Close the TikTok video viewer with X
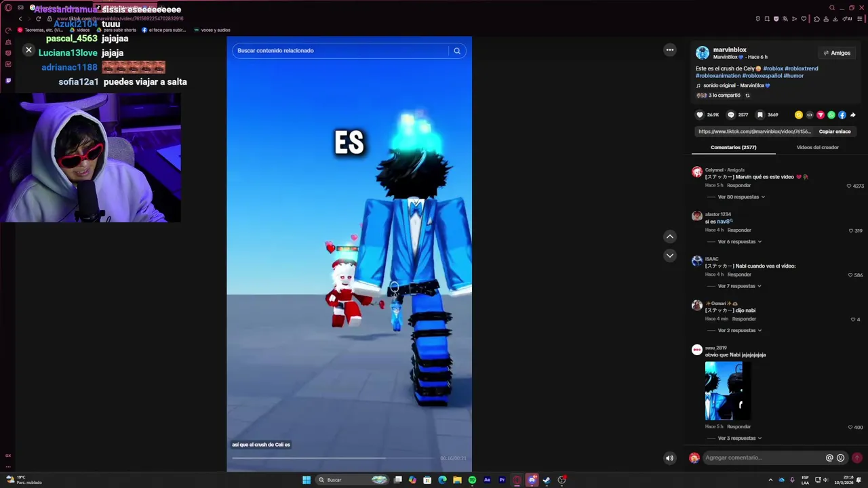This screenshot has height=488, width=868. (x=28, y=50)
